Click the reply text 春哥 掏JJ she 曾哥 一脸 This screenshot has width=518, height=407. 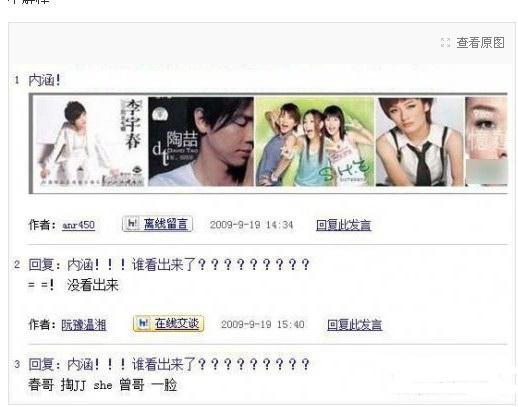point(102,385)
